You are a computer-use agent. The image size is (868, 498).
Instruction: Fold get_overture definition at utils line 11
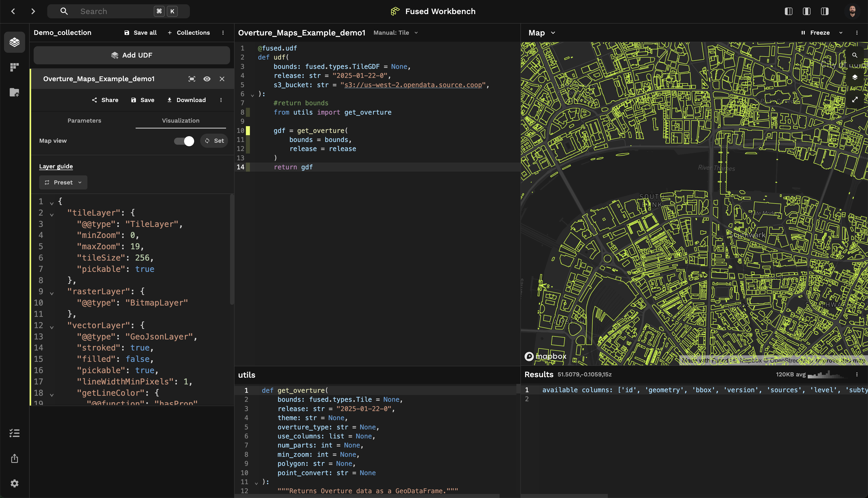(256, 483)
